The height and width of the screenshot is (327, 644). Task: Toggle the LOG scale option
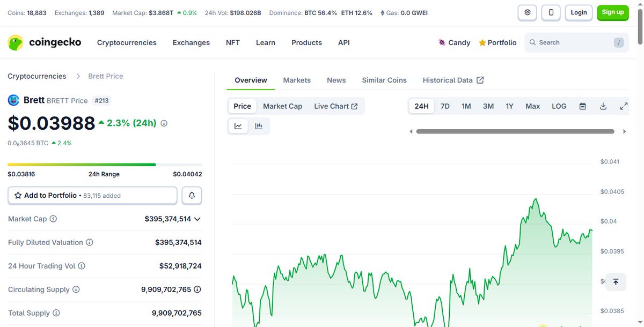pyautogui.click(x=559, y=106)
